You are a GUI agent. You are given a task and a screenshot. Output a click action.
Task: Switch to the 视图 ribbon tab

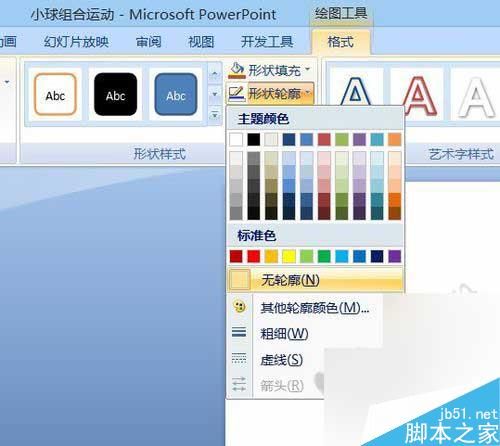point(201,42)
